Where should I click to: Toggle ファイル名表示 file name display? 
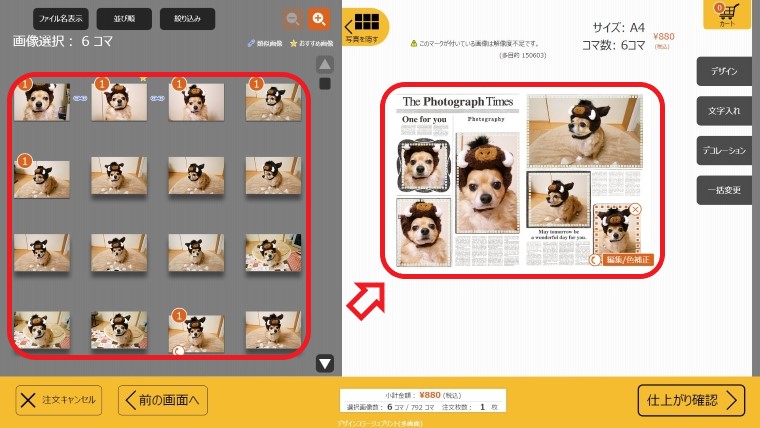60,18
